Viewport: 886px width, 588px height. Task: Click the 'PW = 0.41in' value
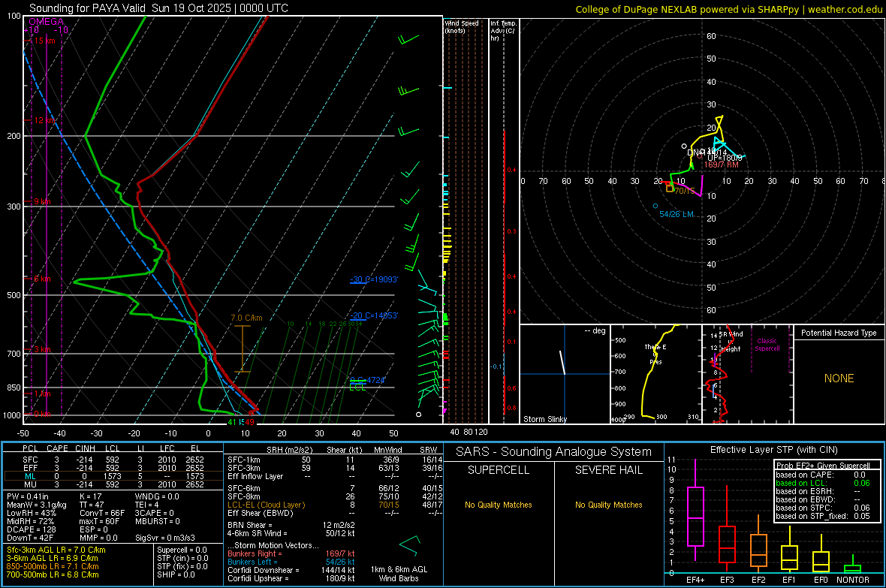[28, 496]
